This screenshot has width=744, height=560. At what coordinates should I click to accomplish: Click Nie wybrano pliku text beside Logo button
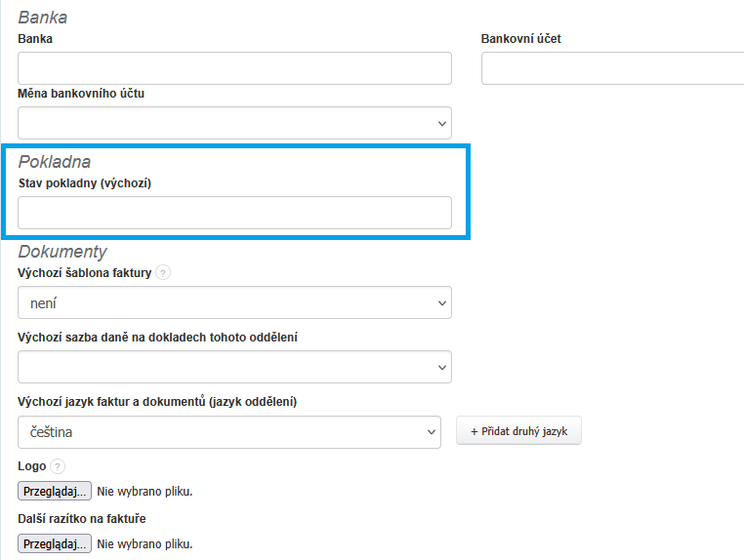pos(145,491)
